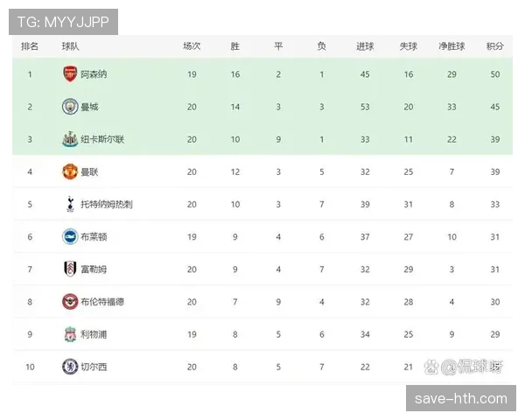Click the 净胜球 column header
525x420 pixels.
coord(451,46)
